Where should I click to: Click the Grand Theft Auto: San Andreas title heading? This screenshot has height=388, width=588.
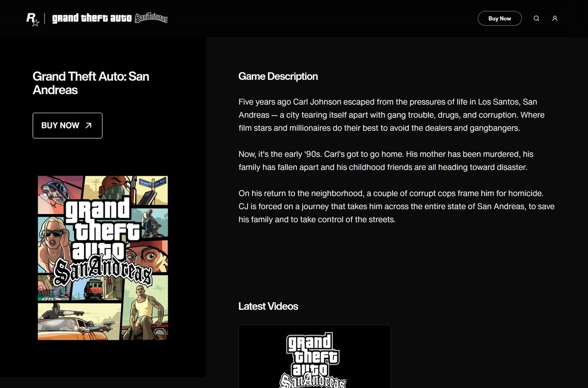tap(91, 83)
